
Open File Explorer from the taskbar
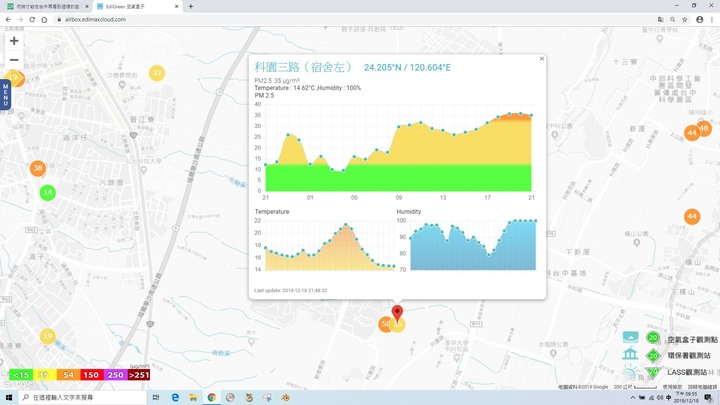coord(193,397)
